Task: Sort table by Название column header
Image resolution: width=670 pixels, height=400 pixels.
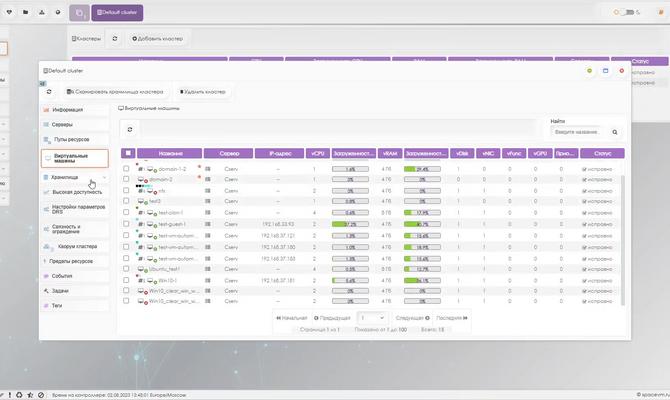Action: tap(170, 153)
